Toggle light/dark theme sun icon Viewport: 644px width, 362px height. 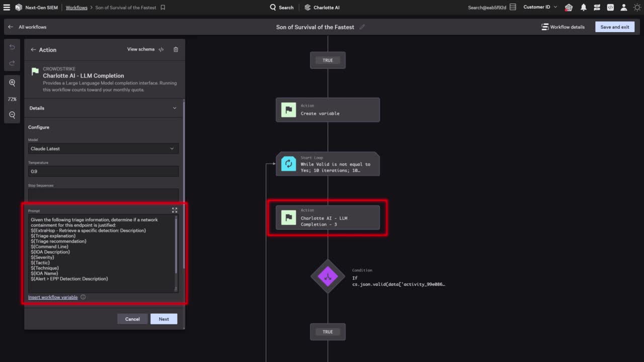(x=637, y=8)
